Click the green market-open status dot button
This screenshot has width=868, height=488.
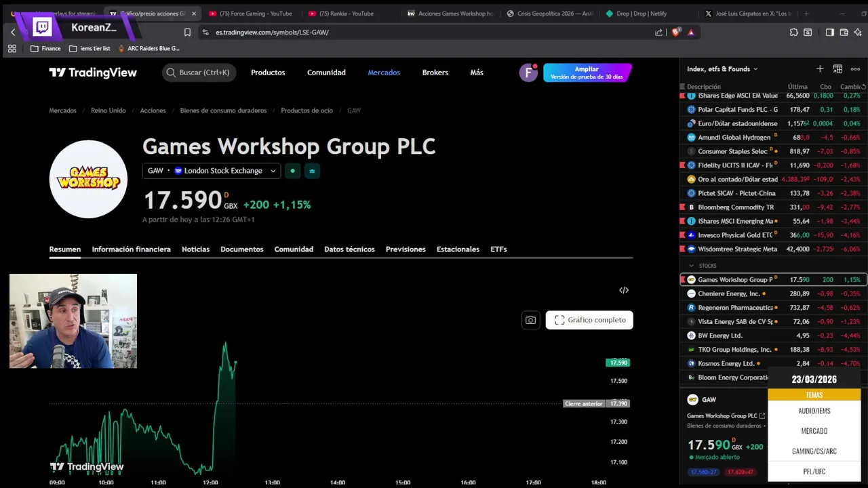292,171
